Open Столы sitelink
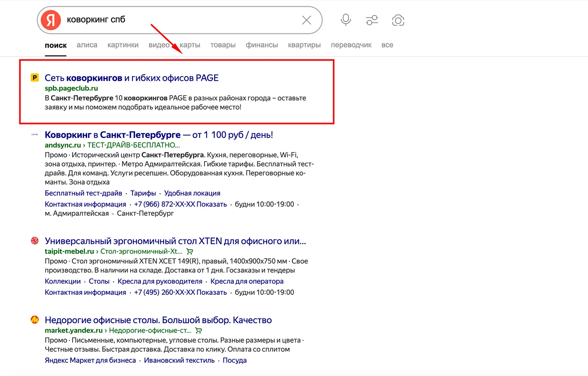The width and height of the screenshot is (588, 376). 99,281
